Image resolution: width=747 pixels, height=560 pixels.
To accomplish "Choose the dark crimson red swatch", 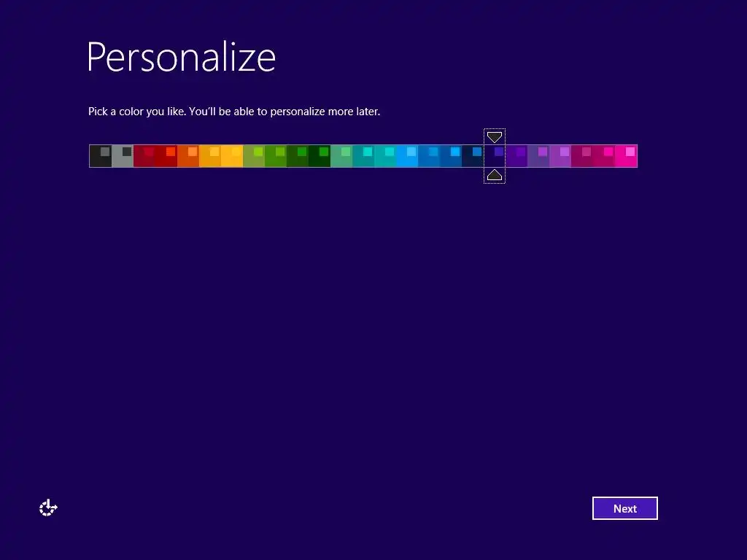I will coord(144,156).
